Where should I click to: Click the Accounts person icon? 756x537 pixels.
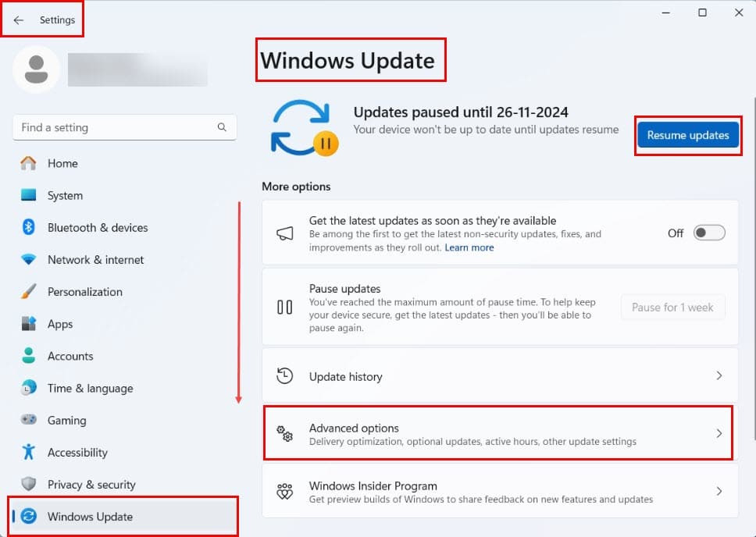click(x=28, y=356)
